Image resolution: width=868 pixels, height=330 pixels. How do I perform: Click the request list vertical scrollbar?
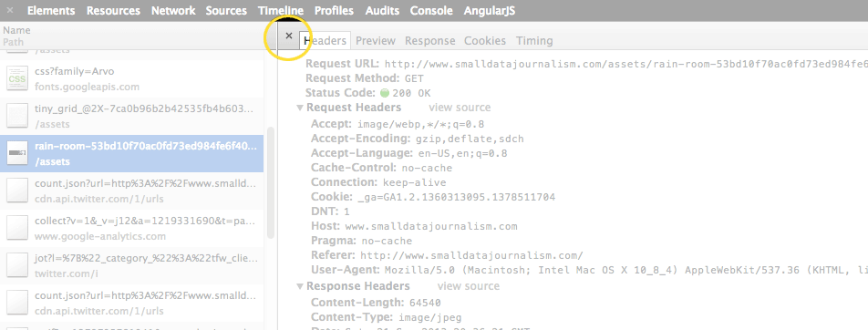tap(270, 183)
